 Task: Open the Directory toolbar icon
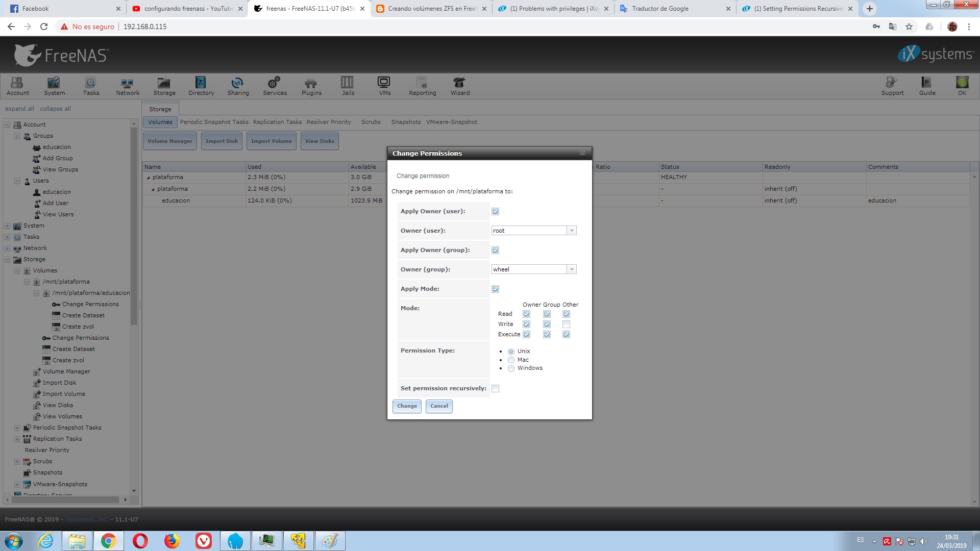[201, 86]
